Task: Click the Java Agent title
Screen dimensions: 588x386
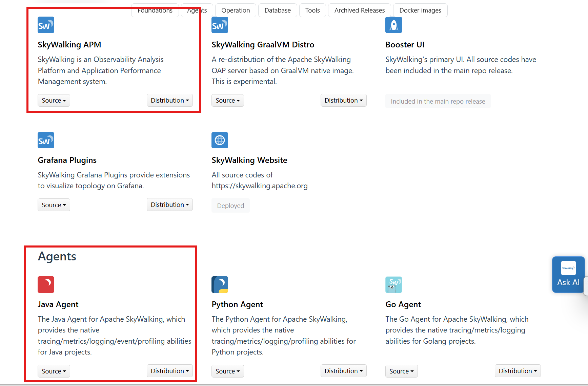Action: click(58, 304)
